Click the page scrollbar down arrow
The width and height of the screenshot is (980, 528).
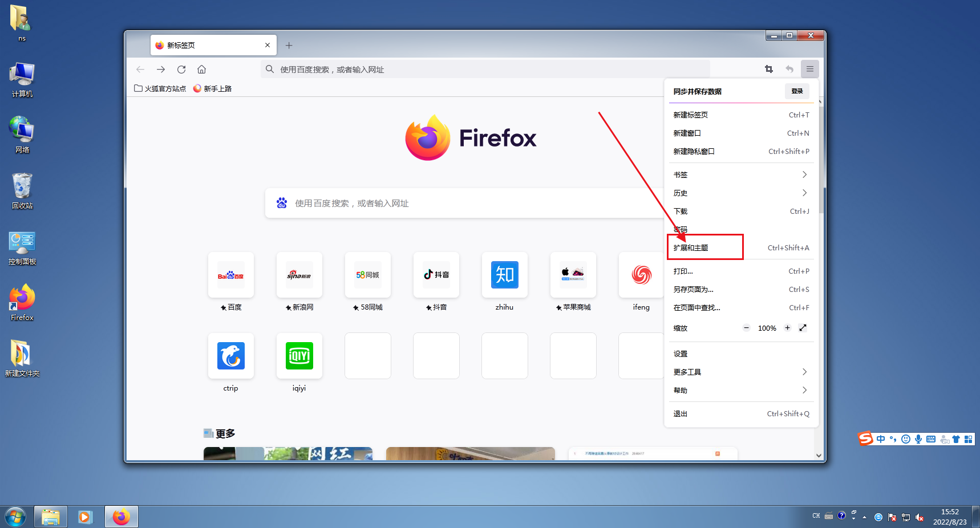pyautogui.click(x=819, y=455)
